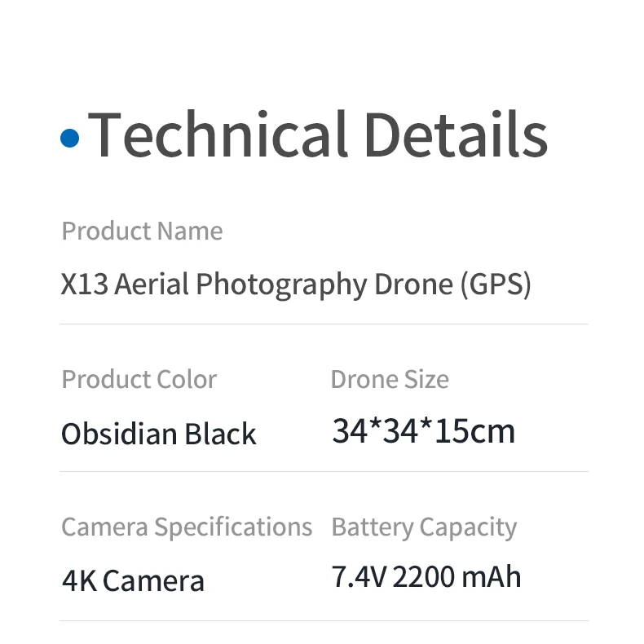The height and width of the screenshot is (644, 644).
Task: Click the Product Color label
Action: tap(139, 379)
